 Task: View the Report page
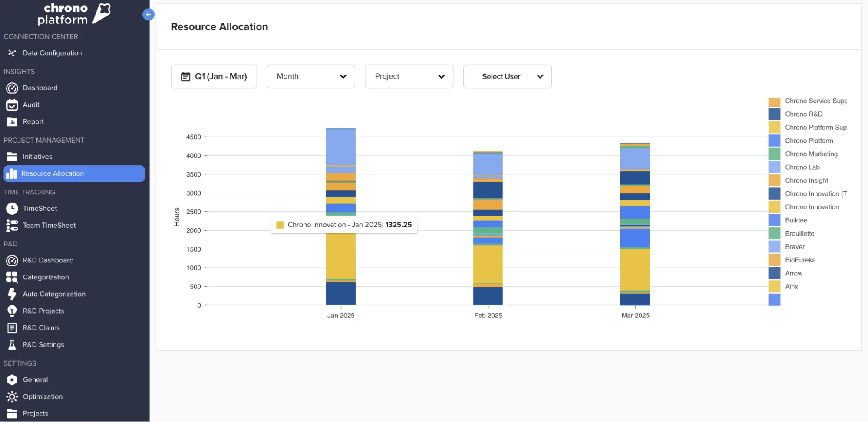[x=33, y=121]
